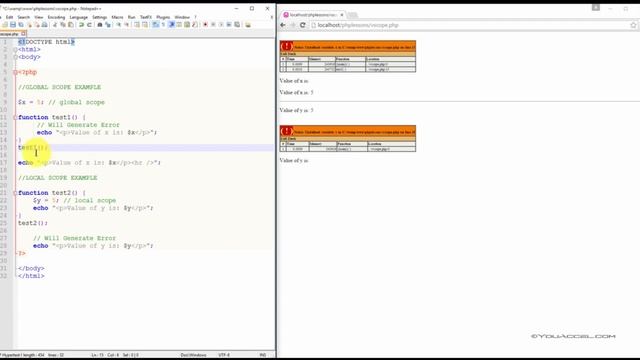
Task: Click the closing </html> tag line
Action: [31, 276]
